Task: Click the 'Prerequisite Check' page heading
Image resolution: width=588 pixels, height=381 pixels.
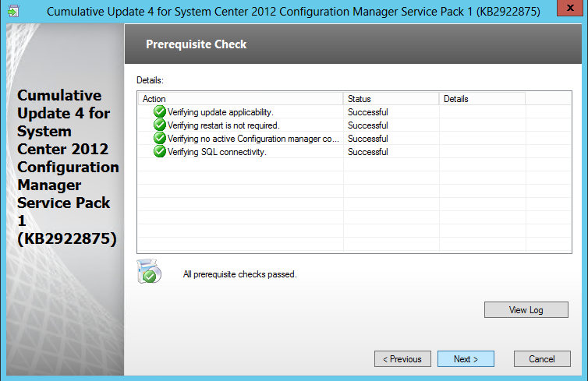Action: click(196, 44)
